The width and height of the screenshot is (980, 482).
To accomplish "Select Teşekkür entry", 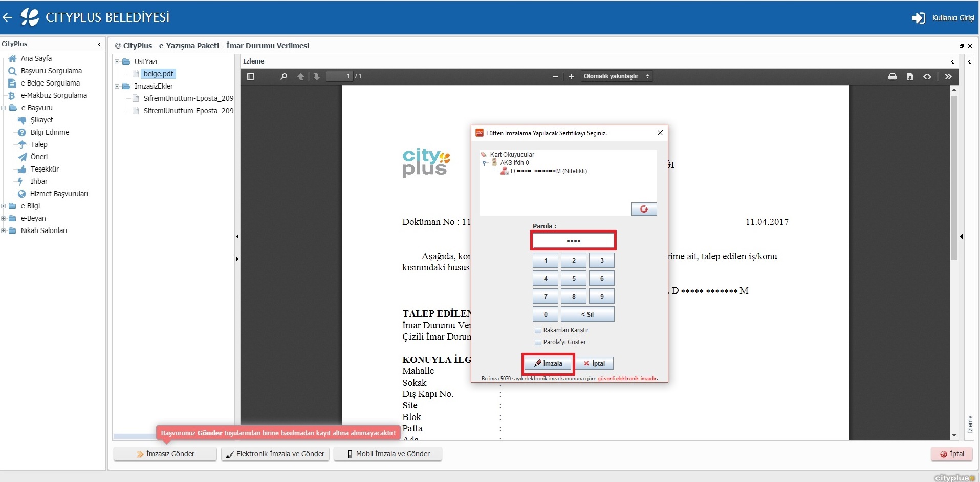I will 45,169.
